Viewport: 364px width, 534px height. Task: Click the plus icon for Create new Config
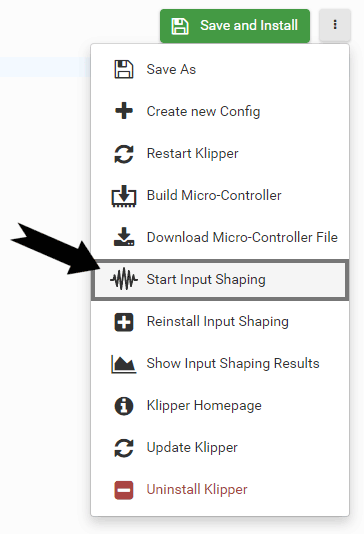[x=124, y=111]
